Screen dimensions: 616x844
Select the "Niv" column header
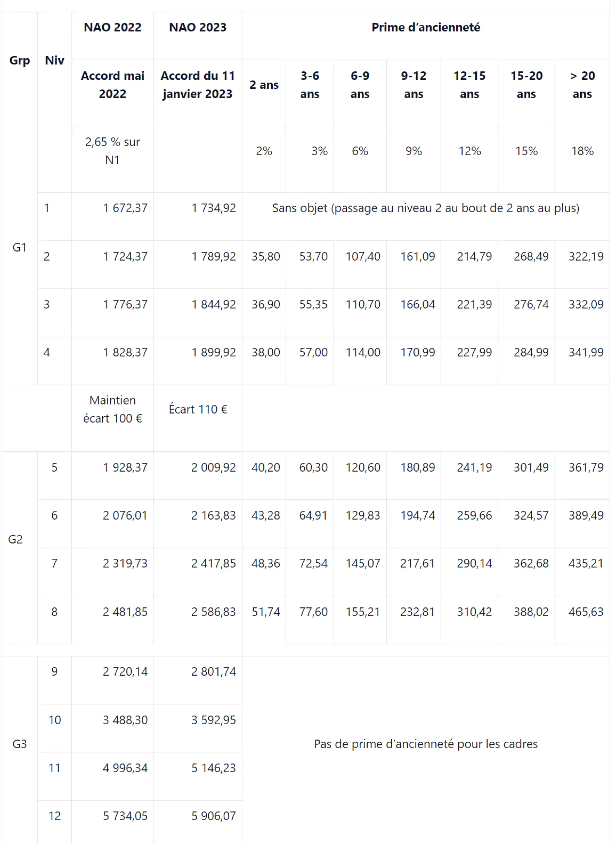pos(54,61)
